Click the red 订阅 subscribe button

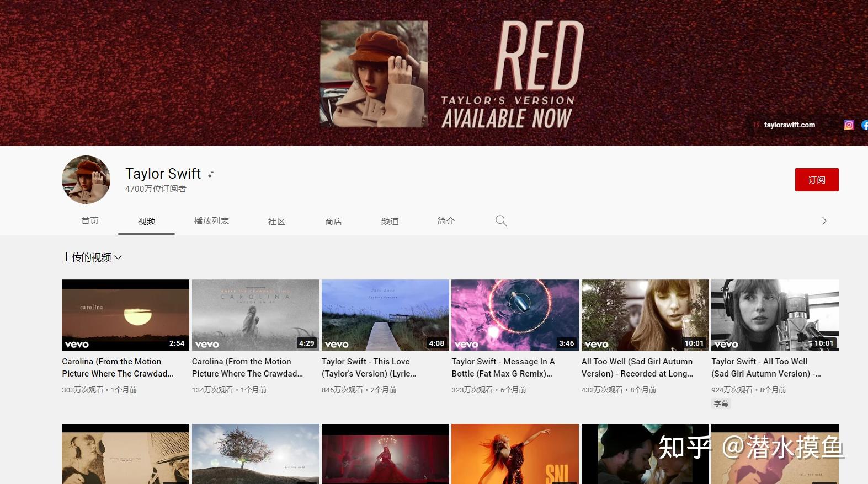coord(817,180)
